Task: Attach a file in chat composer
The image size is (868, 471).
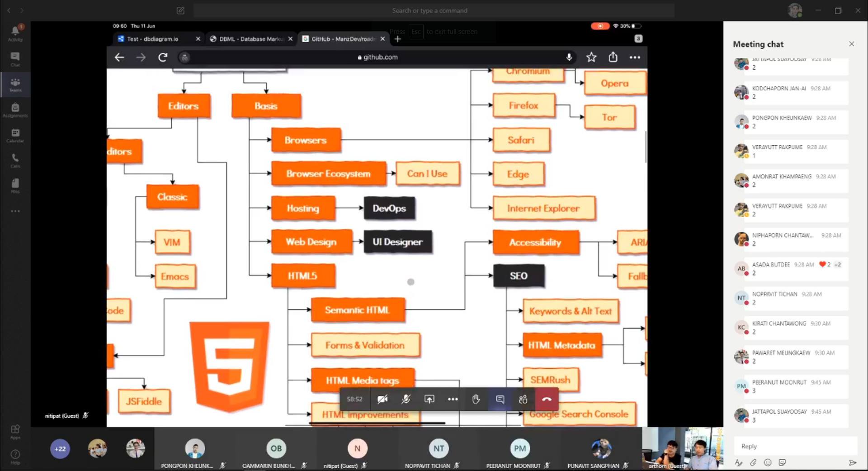Action: (x=753, y=462)
